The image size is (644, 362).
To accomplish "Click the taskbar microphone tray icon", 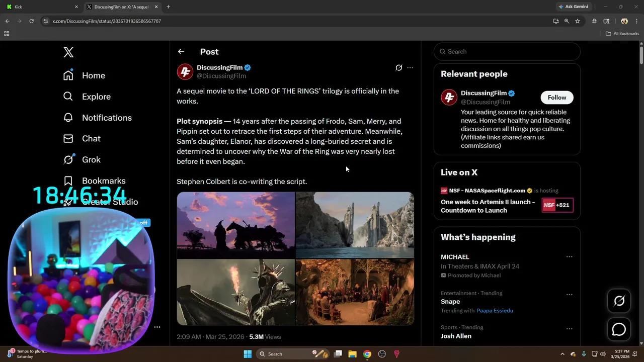I will (x=584, y=354).
